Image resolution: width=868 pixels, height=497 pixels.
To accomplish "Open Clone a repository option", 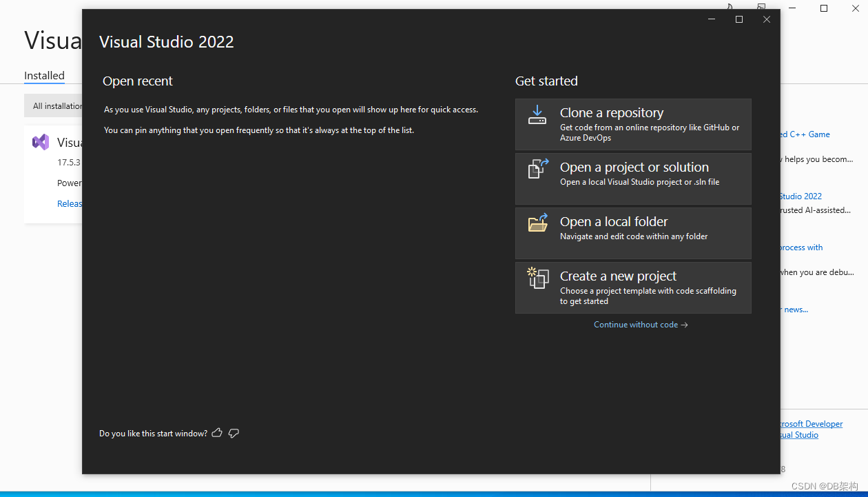I will point(633,124).
